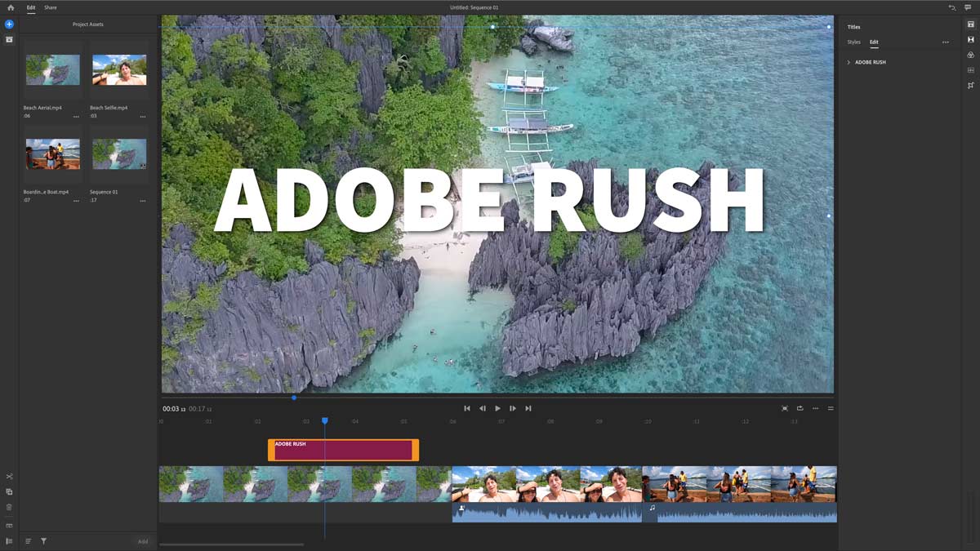Select Boarding the Boat thumbnail
The image size is (980, 551).
pyautogui.click(x=53, y=153)
